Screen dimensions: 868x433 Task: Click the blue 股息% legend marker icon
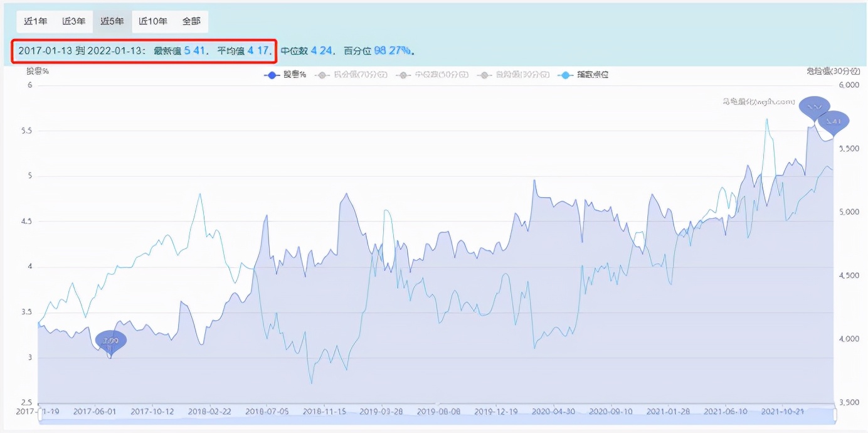272,75
